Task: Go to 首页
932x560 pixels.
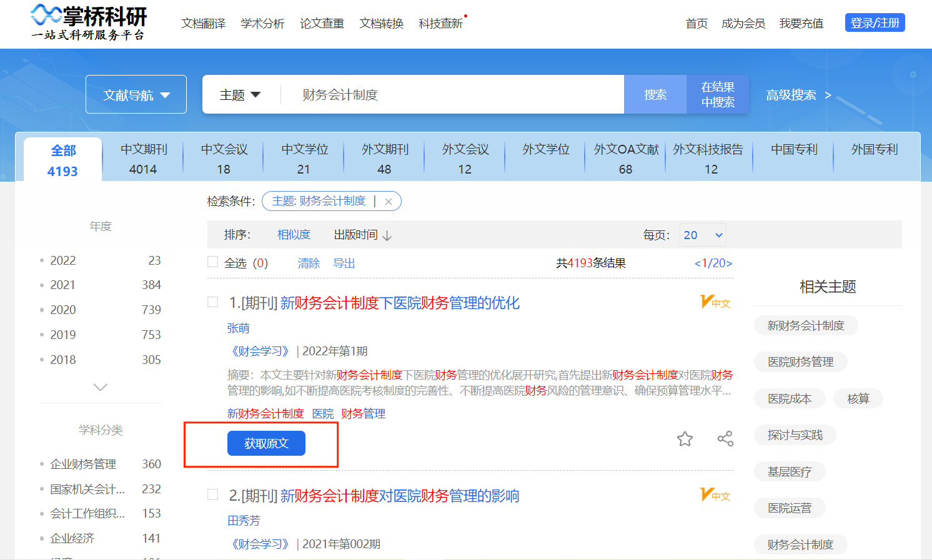Action: [x=697, y=23]
